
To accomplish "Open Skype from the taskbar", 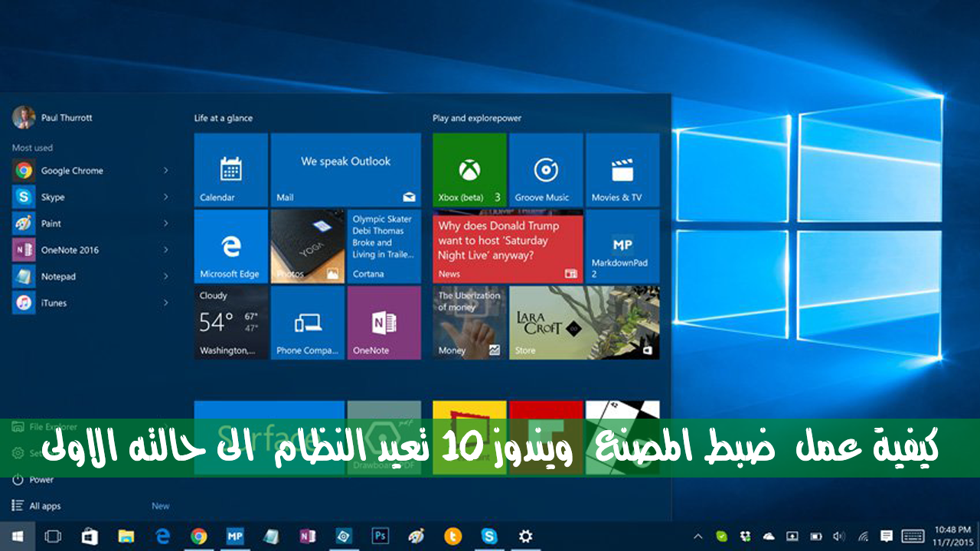I will 489,536.
